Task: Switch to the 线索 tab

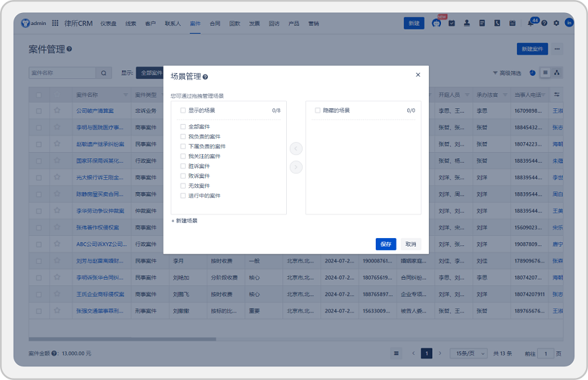Action: coord(131,23)
